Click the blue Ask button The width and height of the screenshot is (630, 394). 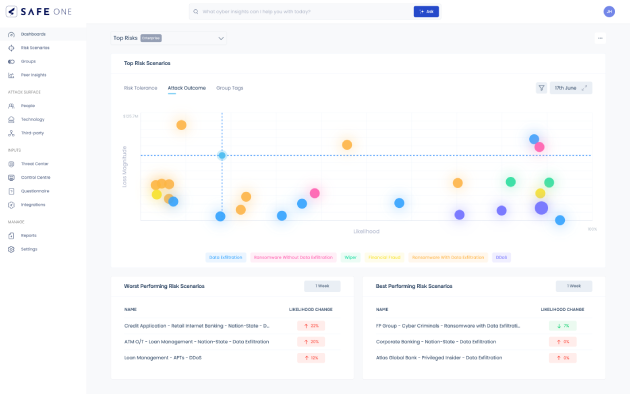point(426,12)
